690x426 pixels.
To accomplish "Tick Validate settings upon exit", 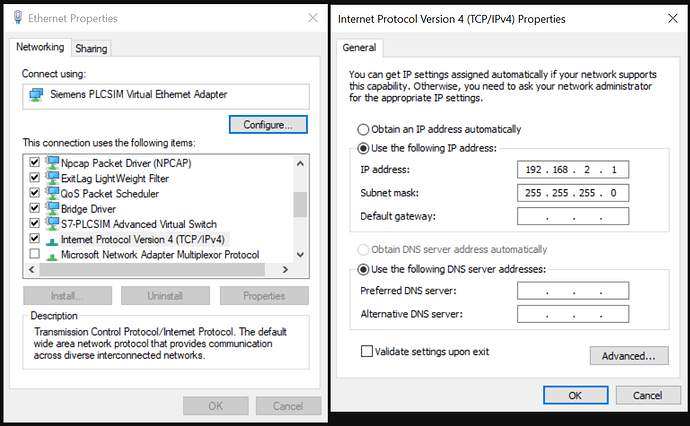I will (x=366, y=351).
